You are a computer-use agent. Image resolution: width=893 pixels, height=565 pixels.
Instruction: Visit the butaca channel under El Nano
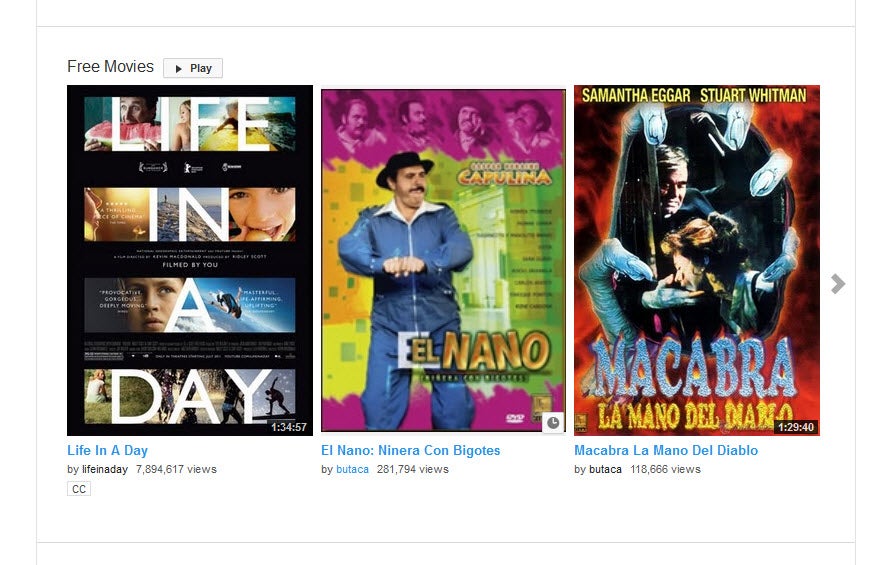(352, 469)
